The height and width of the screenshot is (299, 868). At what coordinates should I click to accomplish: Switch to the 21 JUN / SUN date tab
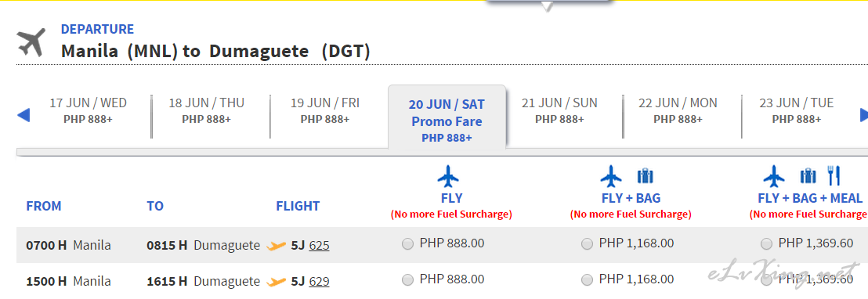click(x=559, y=110)
